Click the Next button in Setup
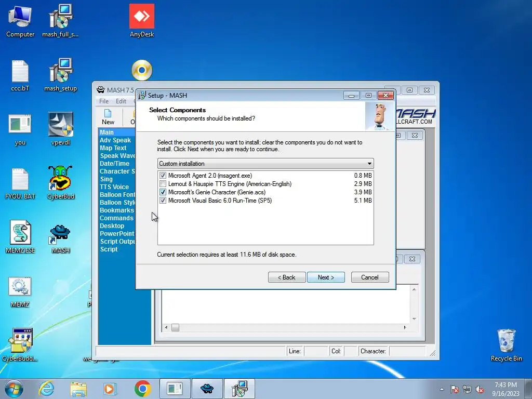 click(x=326, y=277)
